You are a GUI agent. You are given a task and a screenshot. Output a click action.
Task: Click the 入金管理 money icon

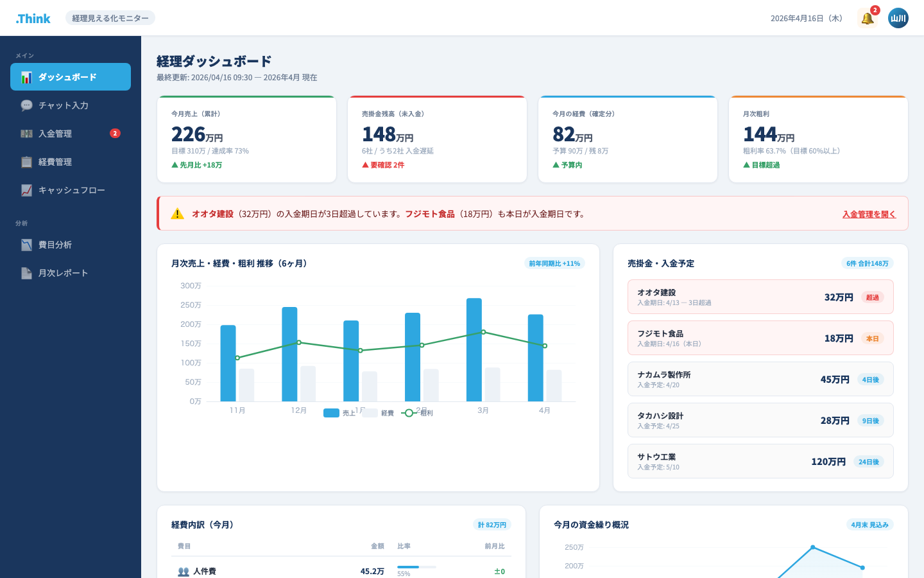point(26,134)
